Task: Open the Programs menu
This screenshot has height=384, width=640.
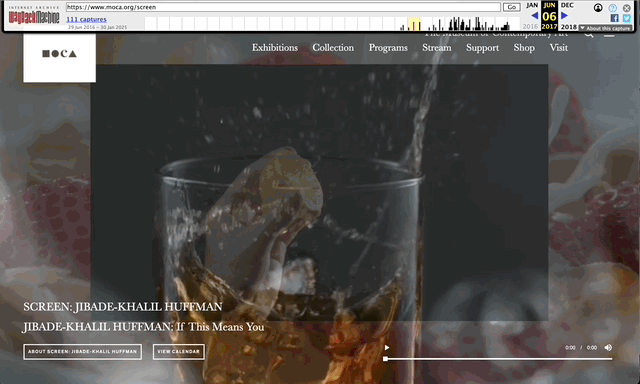Action: click(388, 48)
